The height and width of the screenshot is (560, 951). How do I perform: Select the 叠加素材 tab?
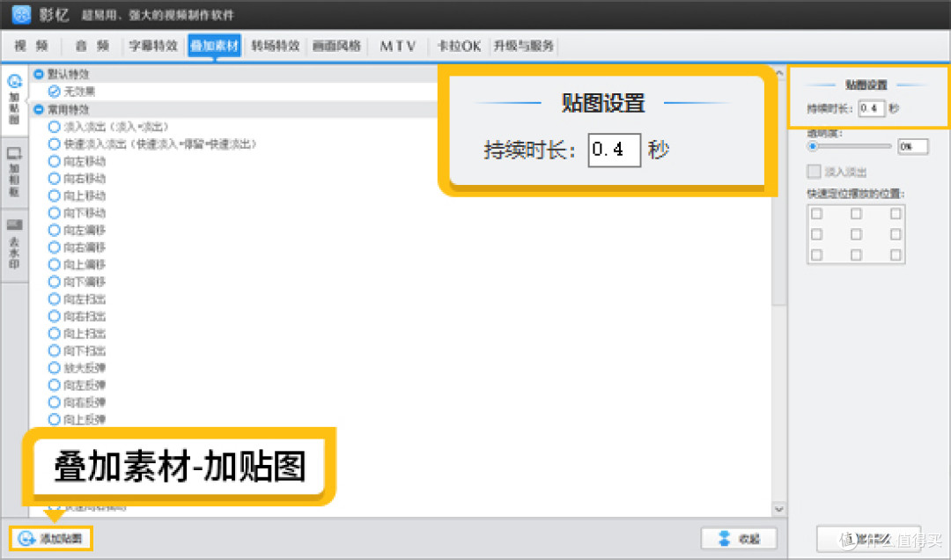click(215, 46)
